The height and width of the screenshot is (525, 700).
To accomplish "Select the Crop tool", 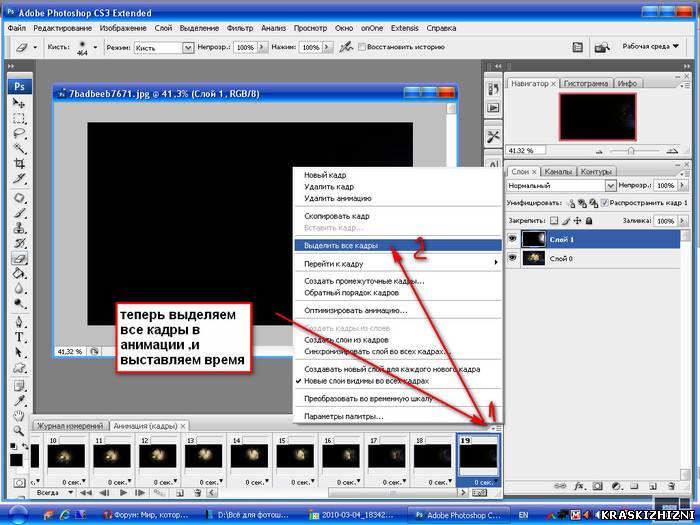I will click(x=19, y=163).
